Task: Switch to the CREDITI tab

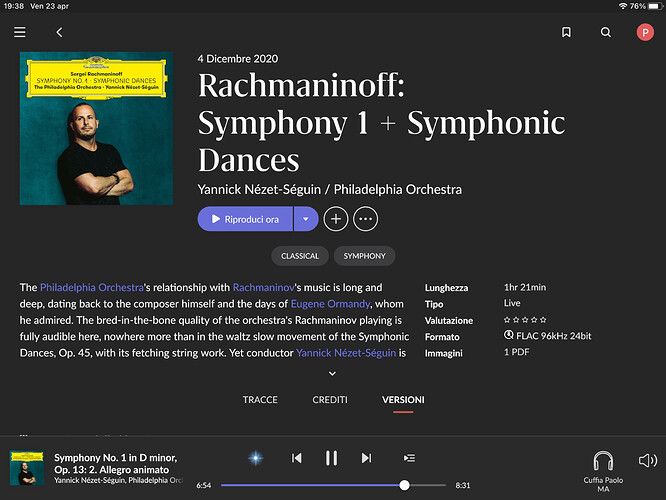Action: 330,400
